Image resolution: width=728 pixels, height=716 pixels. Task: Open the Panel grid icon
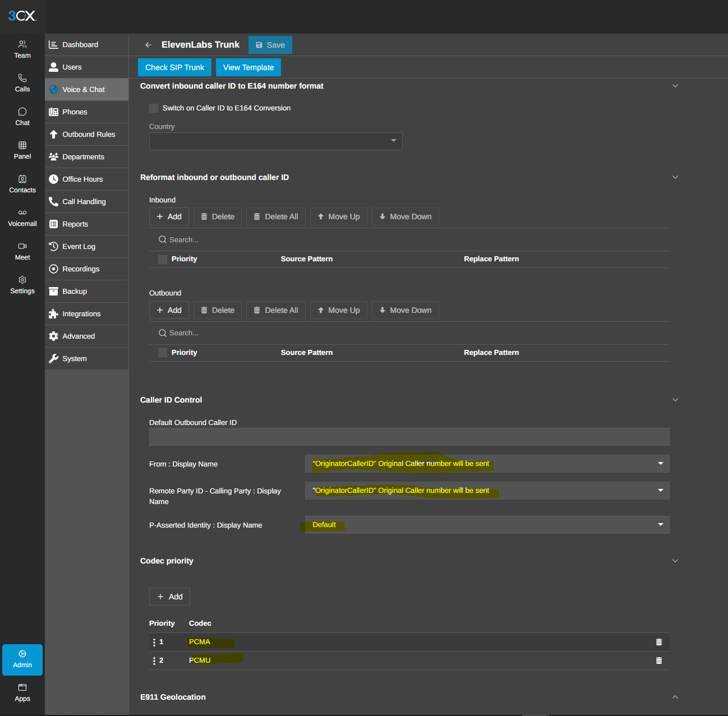coord(22,145)
